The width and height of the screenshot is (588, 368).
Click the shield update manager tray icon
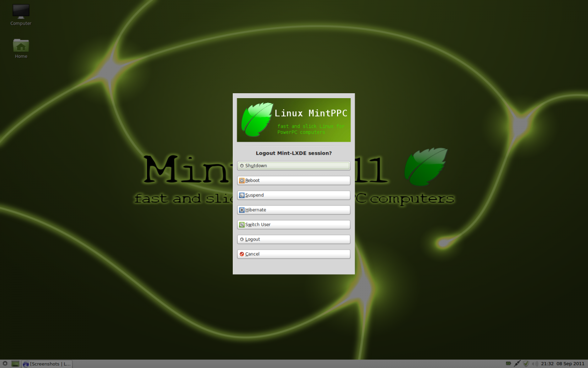[x=525, y=364]
